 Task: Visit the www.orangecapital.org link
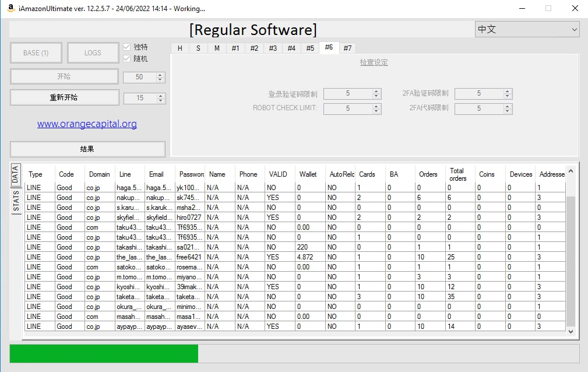point(87,124)
